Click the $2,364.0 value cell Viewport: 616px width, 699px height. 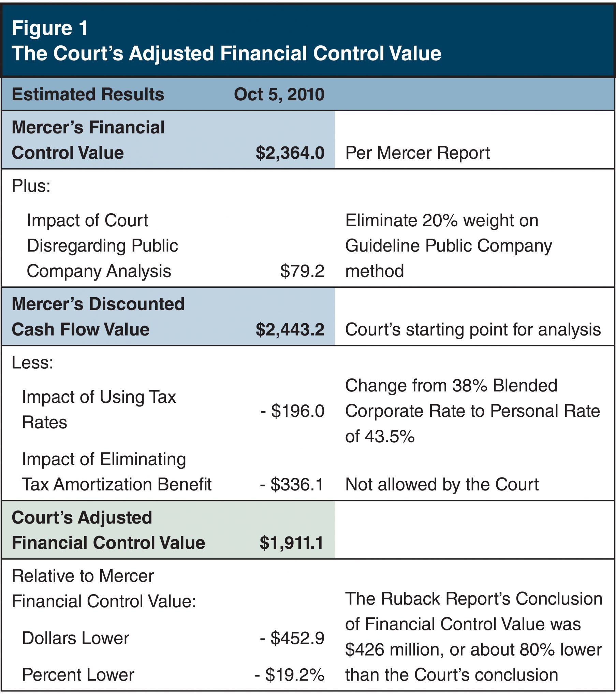(290, 153)
